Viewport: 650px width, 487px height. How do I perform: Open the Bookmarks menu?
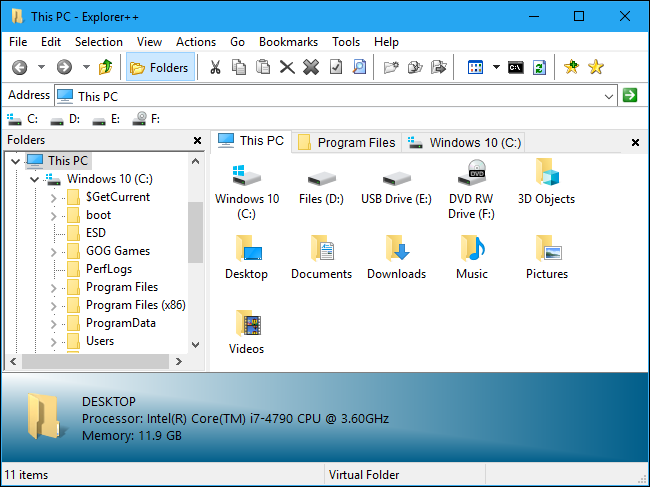click(x=288, y=42)
